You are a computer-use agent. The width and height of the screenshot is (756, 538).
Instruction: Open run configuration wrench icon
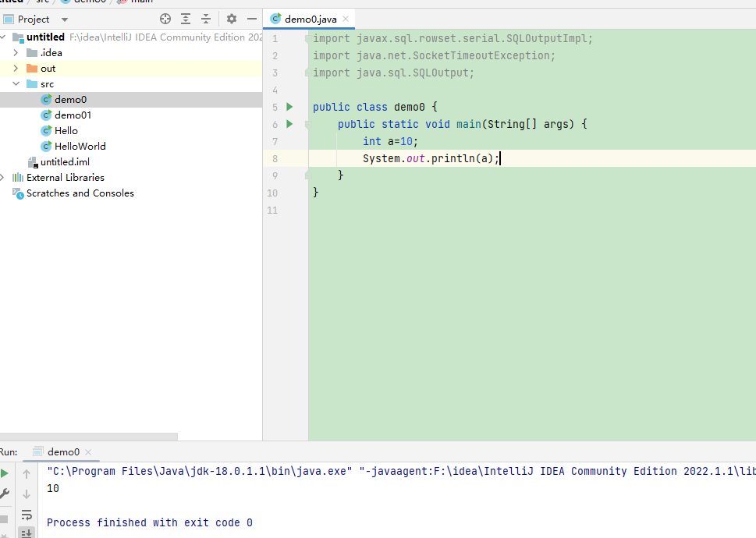[x=5, y=494]
